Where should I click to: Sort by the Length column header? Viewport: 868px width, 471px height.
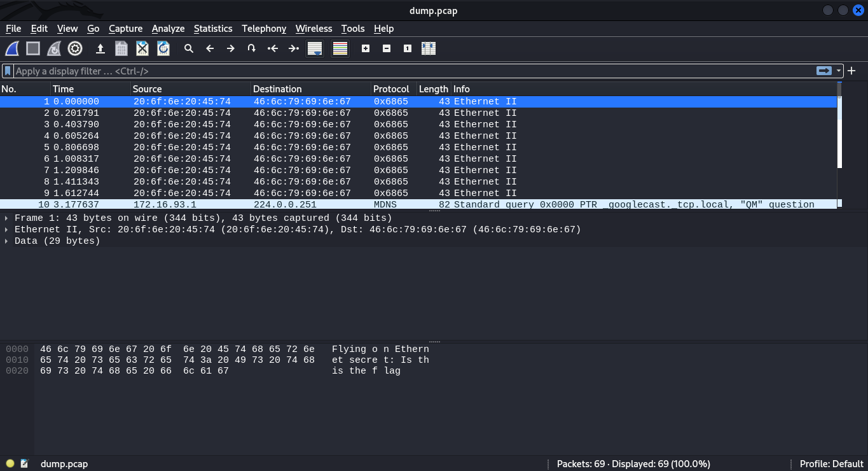[434, 89]
